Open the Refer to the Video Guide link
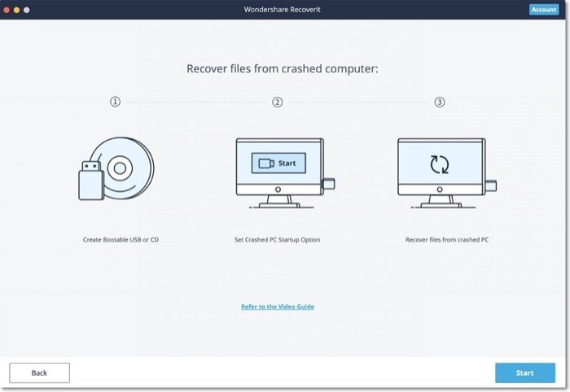 [x=278, y=307]
